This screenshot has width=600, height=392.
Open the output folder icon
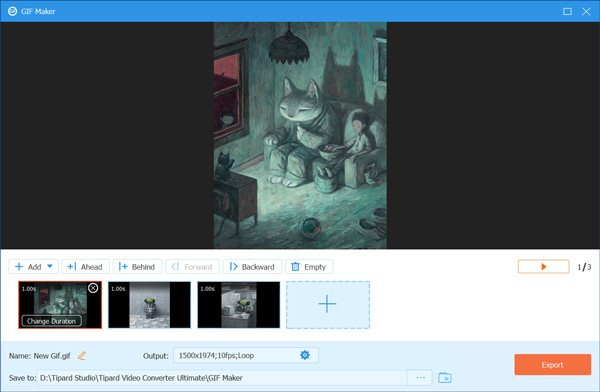445,378
